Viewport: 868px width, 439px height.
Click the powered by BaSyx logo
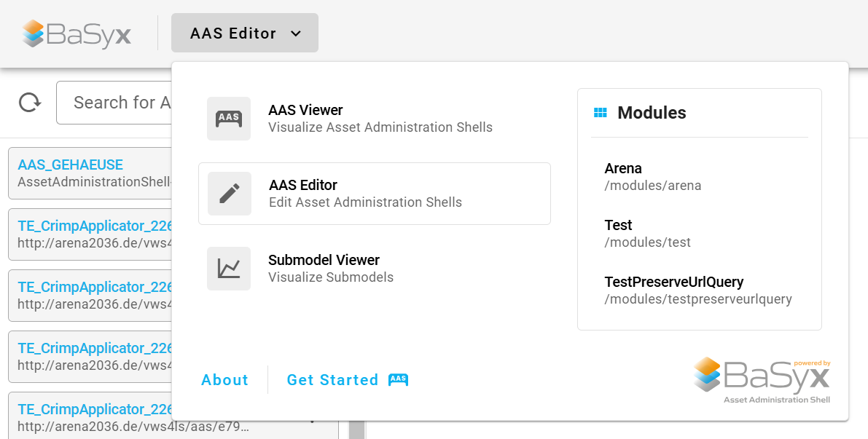click(762, 380)
